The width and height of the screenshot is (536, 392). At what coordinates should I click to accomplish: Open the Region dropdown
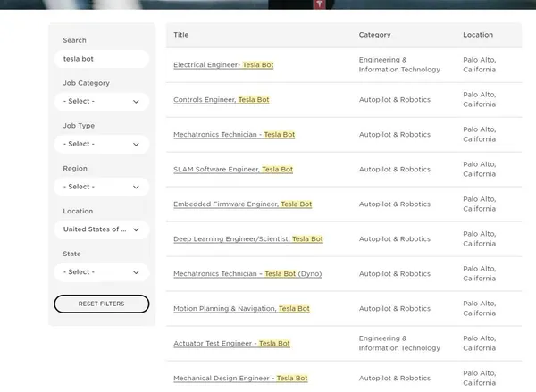click(x=101, y=187)
